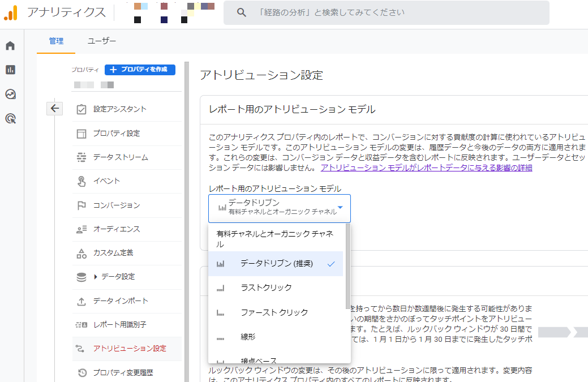
Task: Open アトリビューション モデル impact details link
Action: click(426, 168)
